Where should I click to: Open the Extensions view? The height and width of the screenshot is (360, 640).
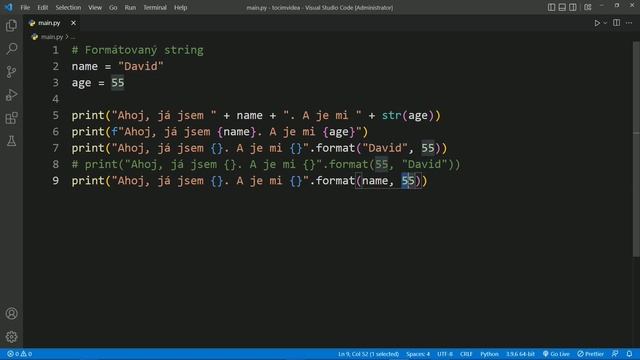point(11,118)
